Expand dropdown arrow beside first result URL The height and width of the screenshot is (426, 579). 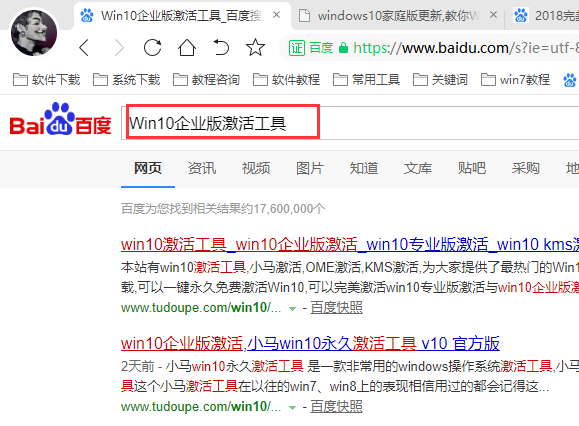click(292, 309)
